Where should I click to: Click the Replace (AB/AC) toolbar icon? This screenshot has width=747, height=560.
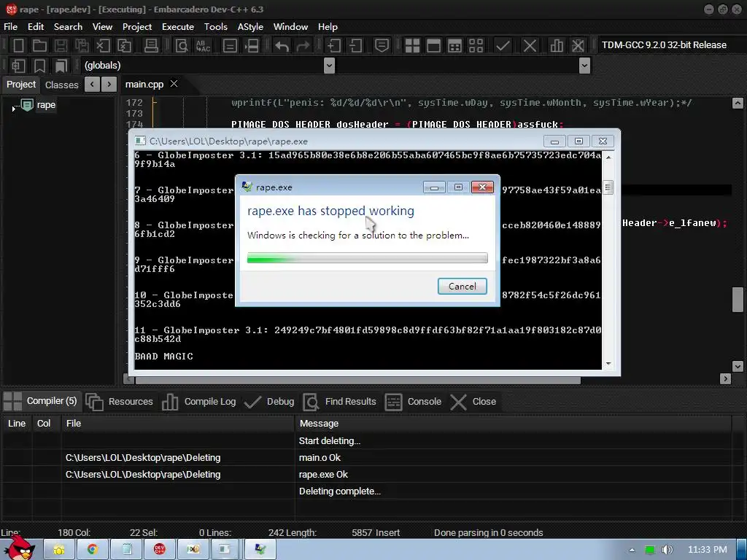(x=203, y=46)
